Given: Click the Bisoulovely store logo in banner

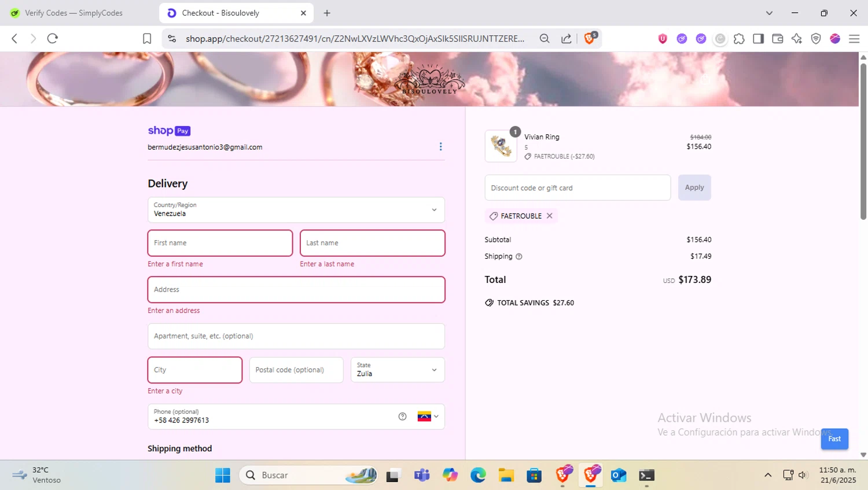Looking at the screenshot, I should tap(429, 79).
